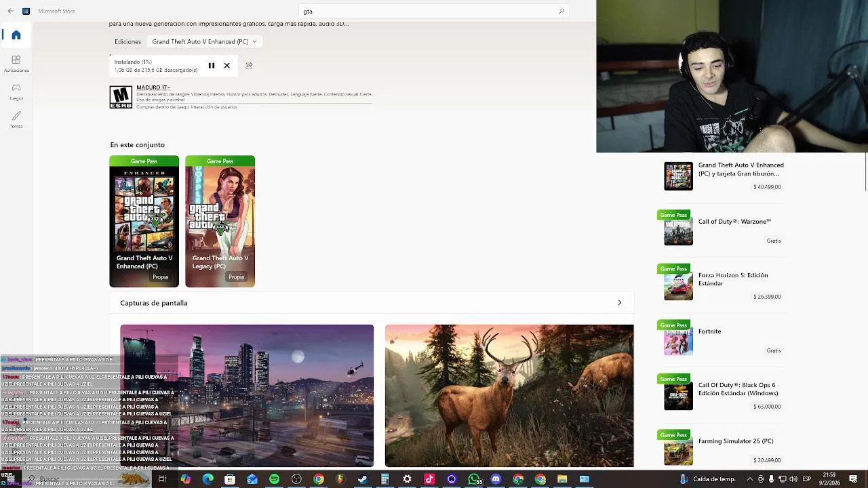Open the Fortnite listing
This screenshot has height=488, width=868.
[x=724, y=338]
